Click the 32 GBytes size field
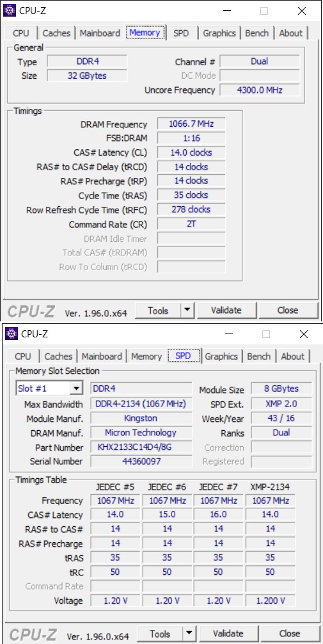Screen dimensions: 323x644 pos(88,76)
